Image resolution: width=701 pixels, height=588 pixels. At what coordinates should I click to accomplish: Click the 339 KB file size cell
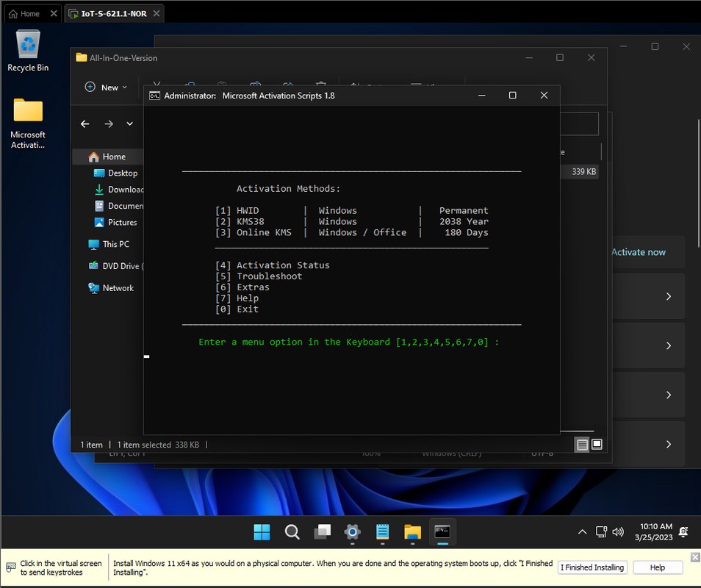click(x=584, y=172)
